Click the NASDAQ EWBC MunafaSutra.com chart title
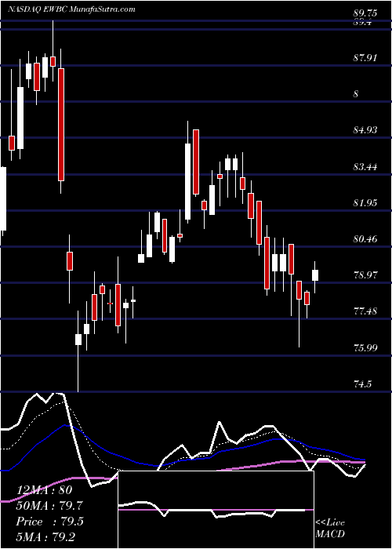This screenshot has width=392, height=549. point(71,9)
